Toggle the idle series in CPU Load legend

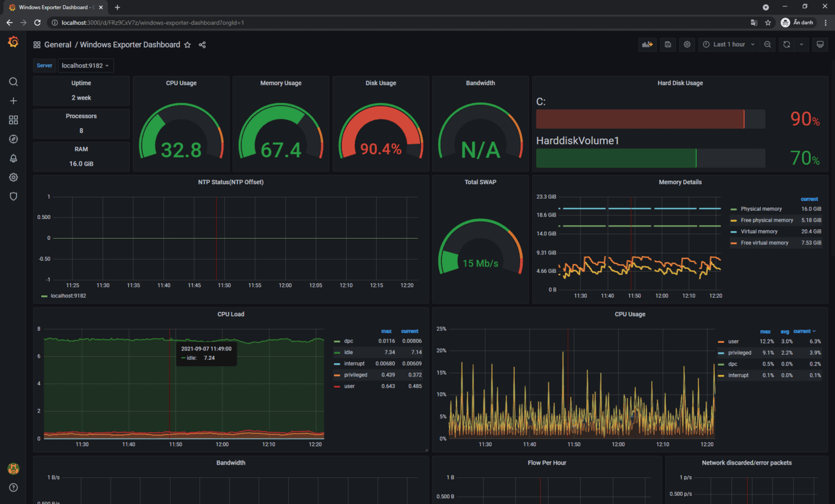tap(348, 352)
